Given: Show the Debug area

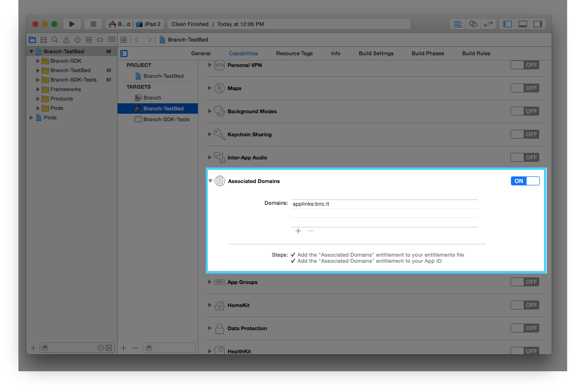Looking at the screenshot, I should click(x=523, y=24).
